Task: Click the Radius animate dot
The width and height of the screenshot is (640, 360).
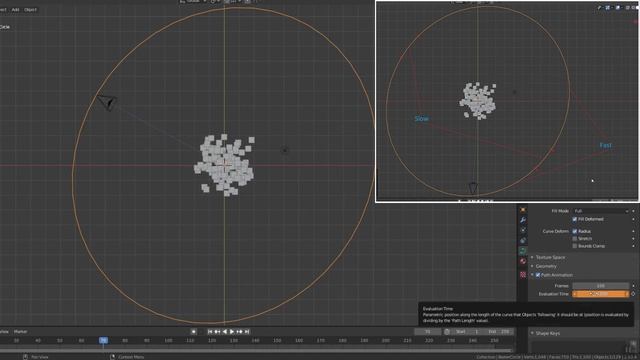Action: [x=633, y=231]
